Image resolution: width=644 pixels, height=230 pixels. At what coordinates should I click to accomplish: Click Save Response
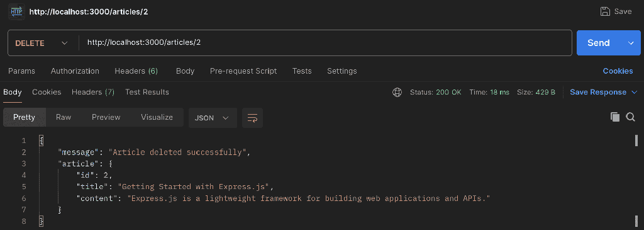point(598,92)
